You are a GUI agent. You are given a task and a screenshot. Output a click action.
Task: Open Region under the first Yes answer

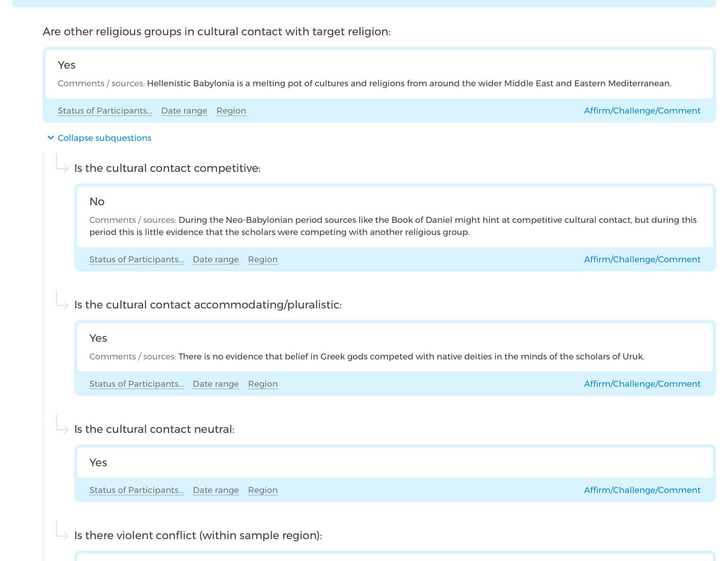(x=231, y=111)
